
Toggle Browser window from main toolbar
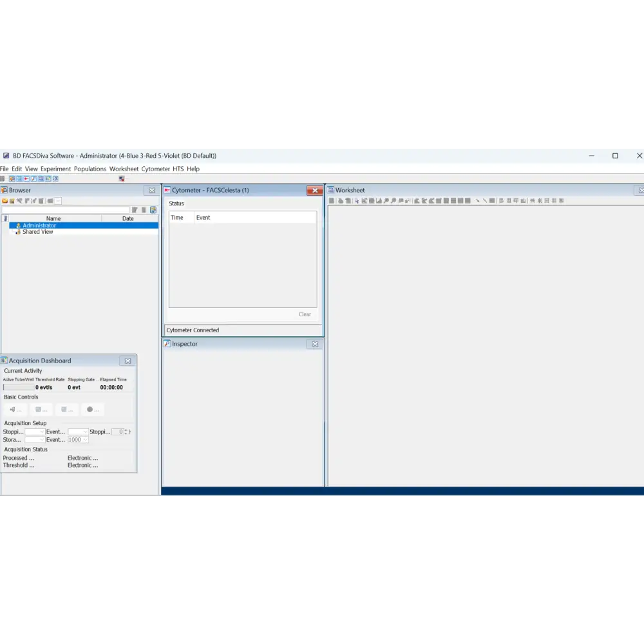[x=12, y=178]
